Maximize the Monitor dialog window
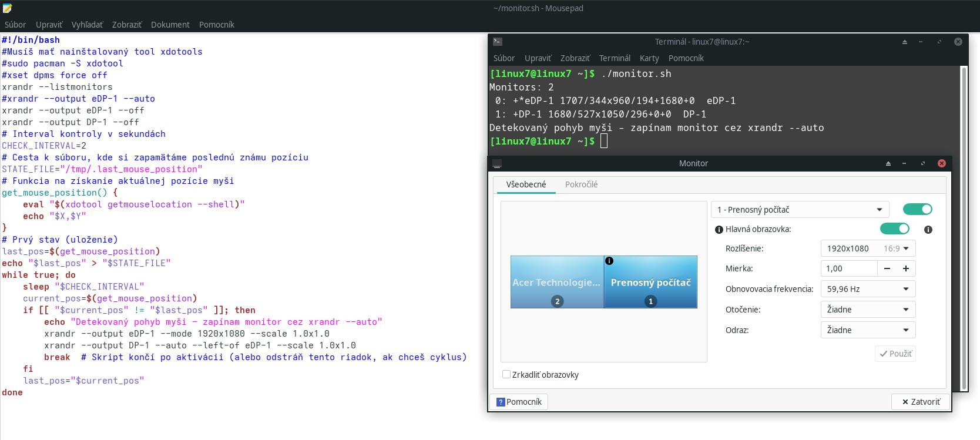The height and width of the screenshot is (440, 980). click(x=922, y=163)
